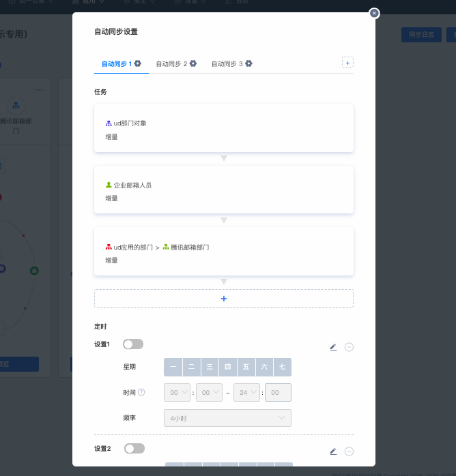
Task: Click the 增量 label under ud部门对象
Action: (x=111, y=137)
